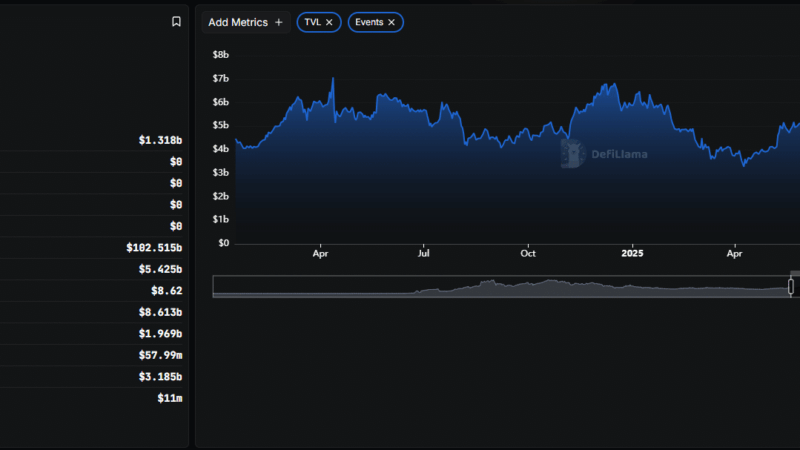800x450 pixels.
Task: Click the mini timeline overview bar
Action: pyautogui.click(x=500, y=287)
